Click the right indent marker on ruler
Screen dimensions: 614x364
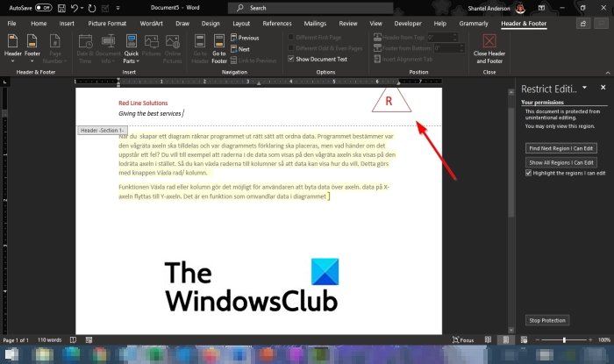398,83
